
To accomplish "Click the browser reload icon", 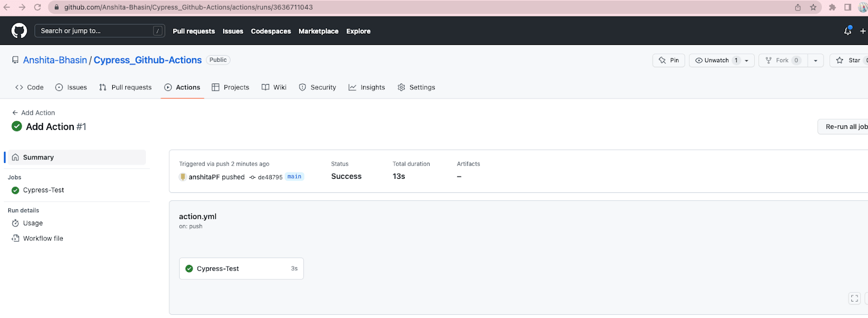I will pyautogui.click(x=37, y=7).
